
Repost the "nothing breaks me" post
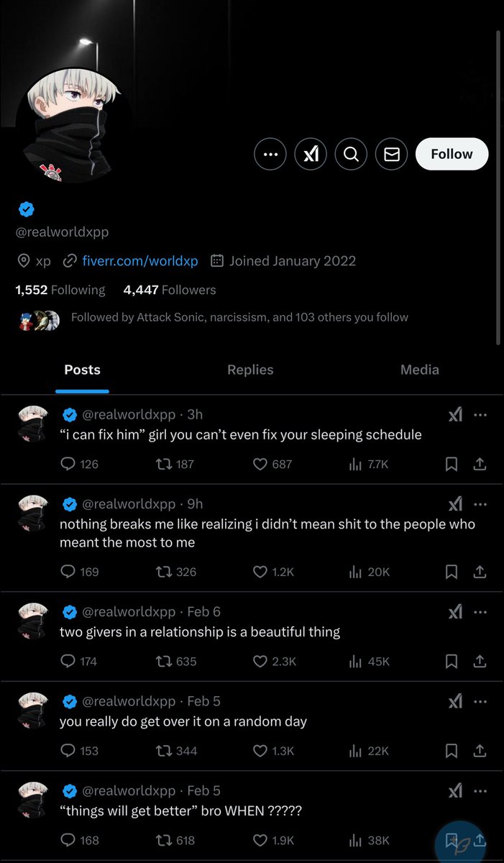click(165, 572)
